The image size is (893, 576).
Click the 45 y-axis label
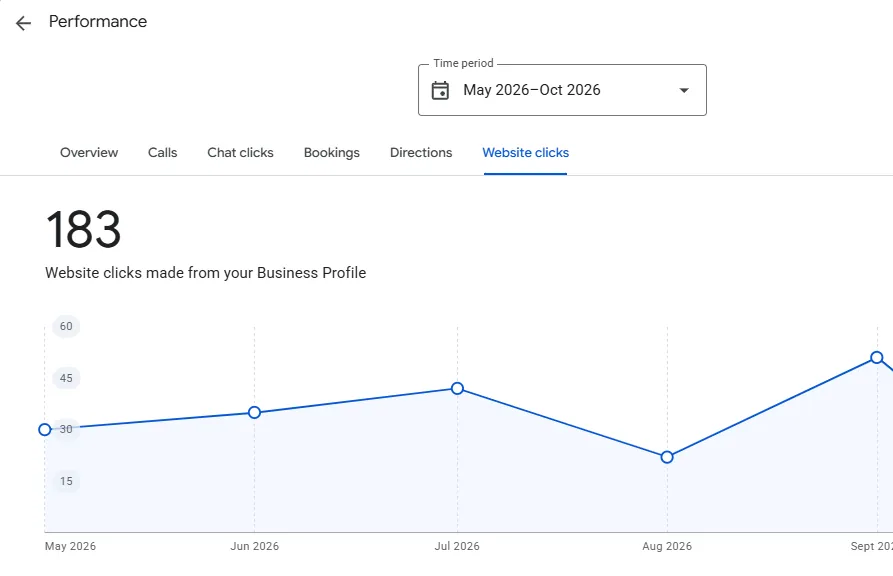tap(66, 378)
